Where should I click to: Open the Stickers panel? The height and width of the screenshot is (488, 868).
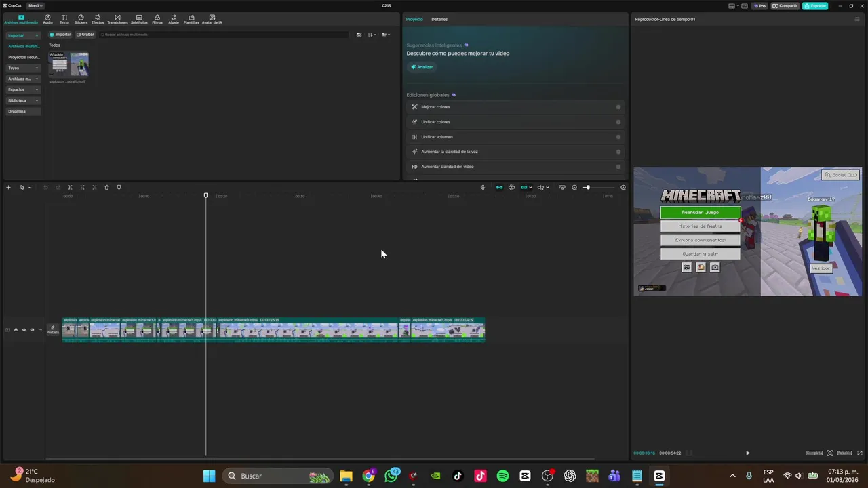pyautogui.click(x=81, y=19)
